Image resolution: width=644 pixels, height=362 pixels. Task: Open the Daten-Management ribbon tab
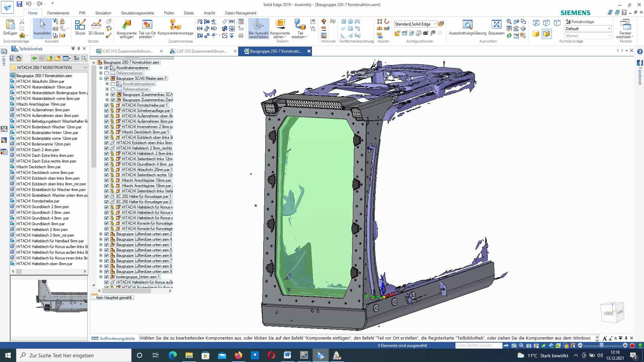coord(240,13)
